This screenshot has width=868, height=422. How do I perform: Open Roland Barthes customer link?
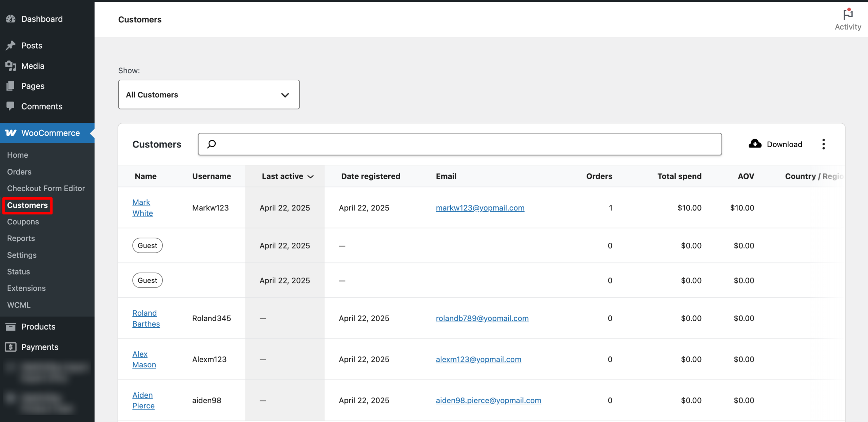pyautogui.click(x=146, y=318)
